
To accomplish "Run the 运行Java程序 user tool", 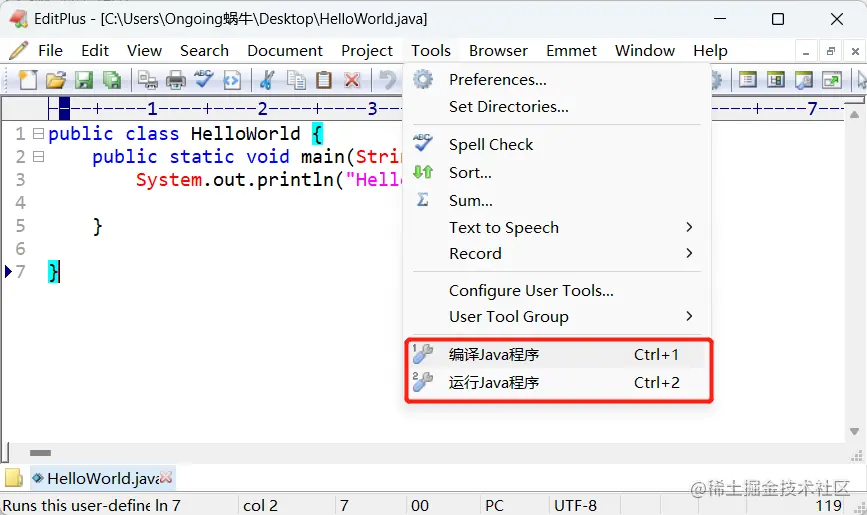I will coord(557,382).
